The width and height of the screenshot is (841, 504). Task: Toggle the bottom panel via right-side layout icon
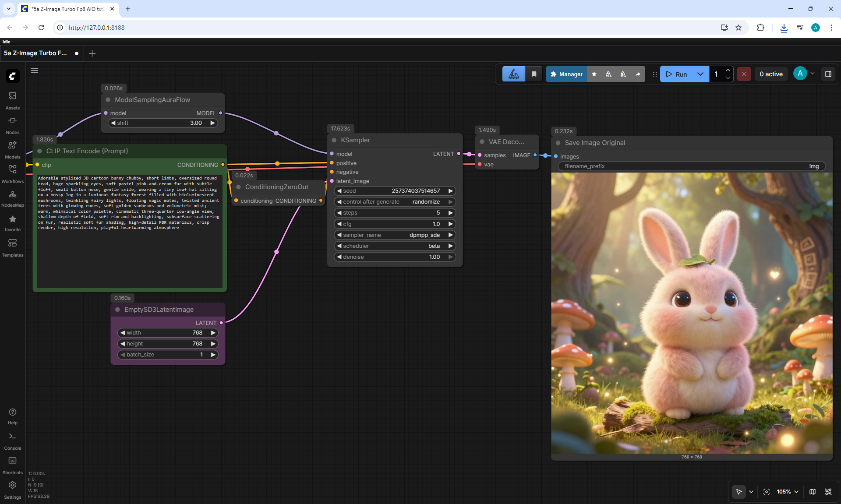828,74
